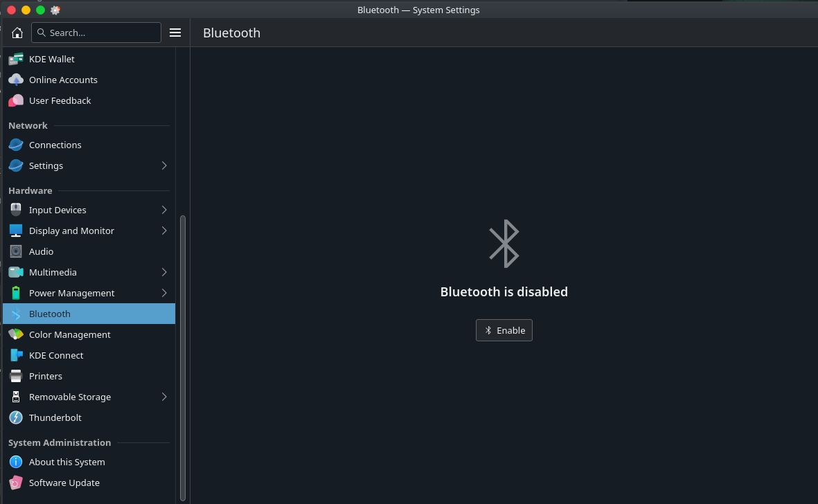Click the Software Update icon
Viewport: 818px width, 504px height.
[16, 483]
